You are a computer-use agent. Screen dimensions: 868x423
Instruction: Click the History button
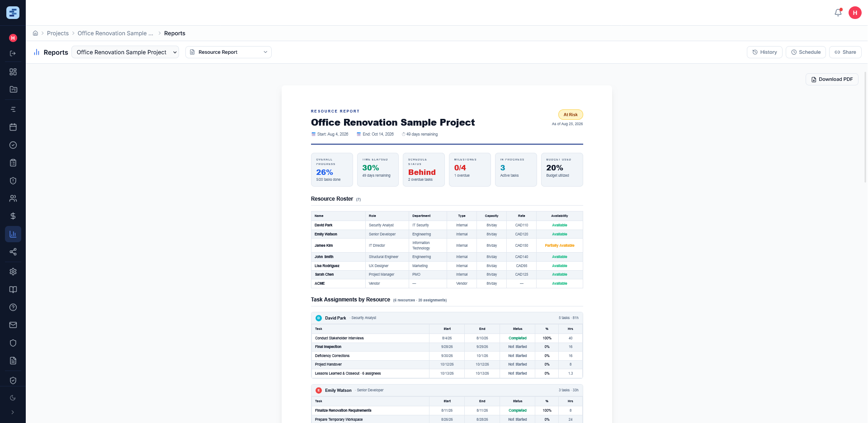(x=764, y=52)
